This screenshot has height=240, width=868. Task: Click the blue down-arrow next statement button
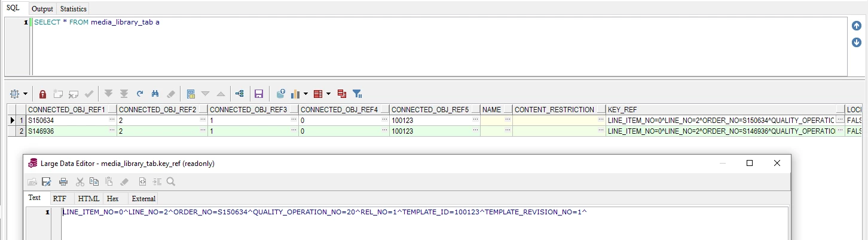(x=857, y=42)
